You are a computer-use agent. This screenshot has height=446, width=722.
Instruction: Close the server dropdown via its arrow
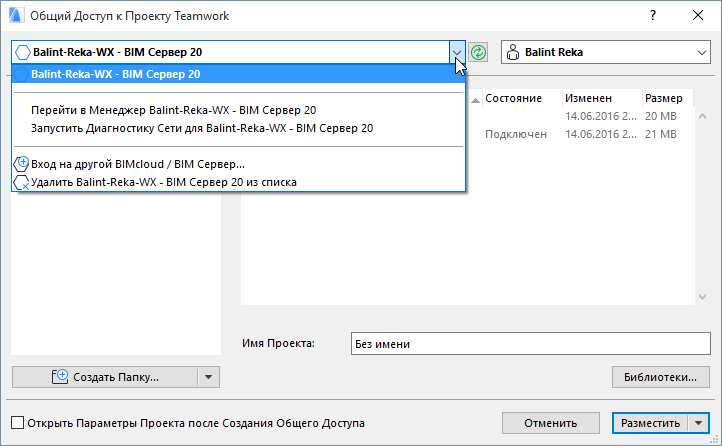[x=457, y=52]
